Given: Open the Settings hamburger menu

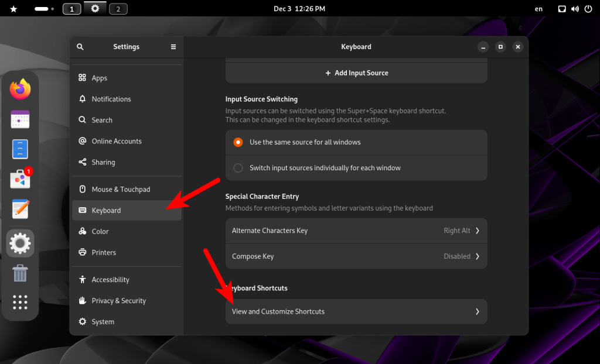Looking at the screenshot, I should 173,47.
